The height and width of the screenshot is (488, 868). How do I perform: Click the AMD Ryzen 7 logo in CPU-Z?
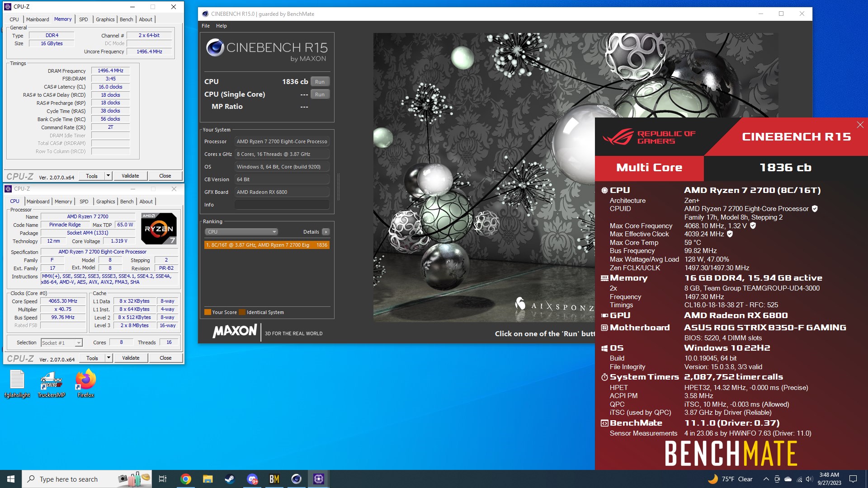tap(159, 228)
